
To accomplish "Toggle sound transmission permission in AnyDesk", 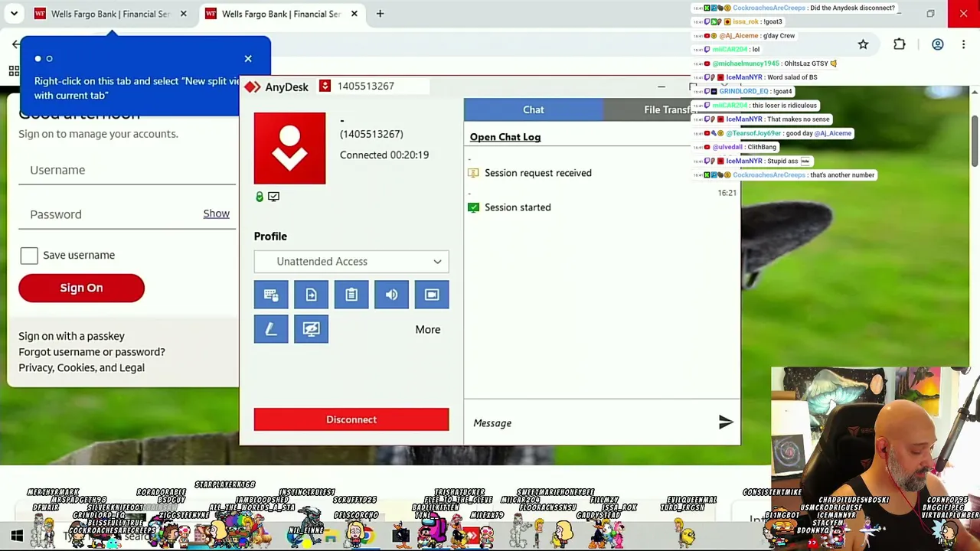I will [x=391, y=295].
